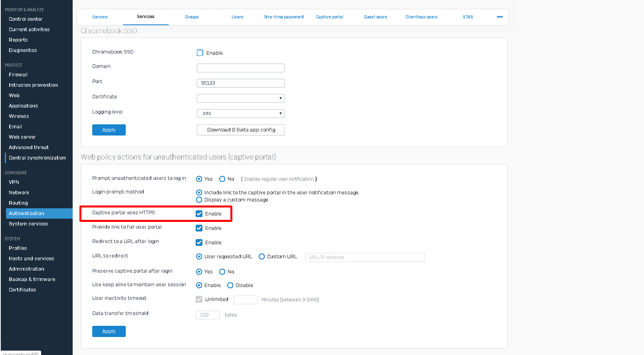This screenshot has height=355, width=644.
Task: Expand the Logging level dropdown
Action: click(x=240, y=114)
